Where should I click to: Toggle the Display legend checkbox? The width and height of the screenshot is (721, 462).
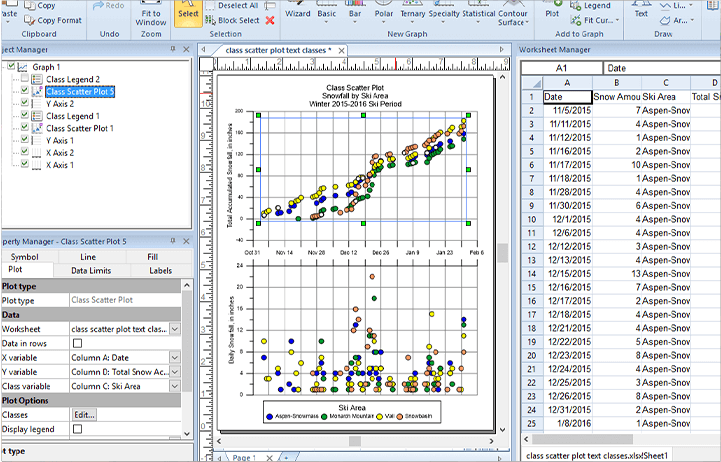(x=78, y=429)
